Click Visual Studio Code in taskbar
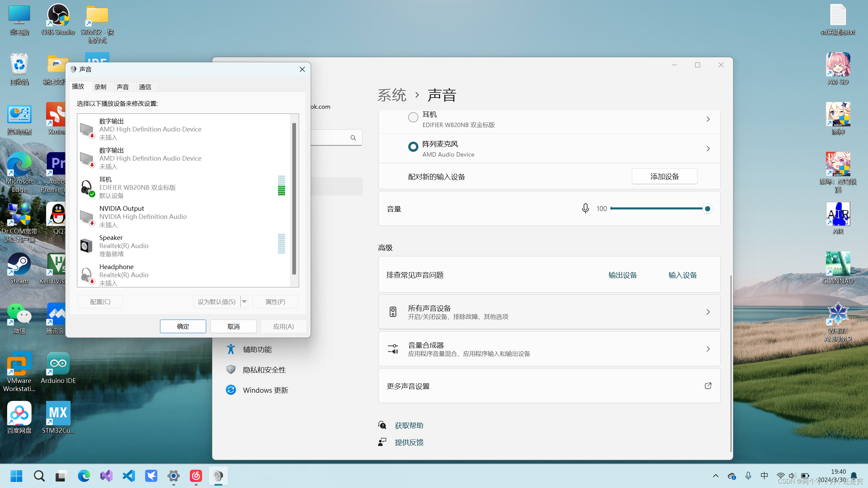This screenshot has width=868, height=488. 129,476
